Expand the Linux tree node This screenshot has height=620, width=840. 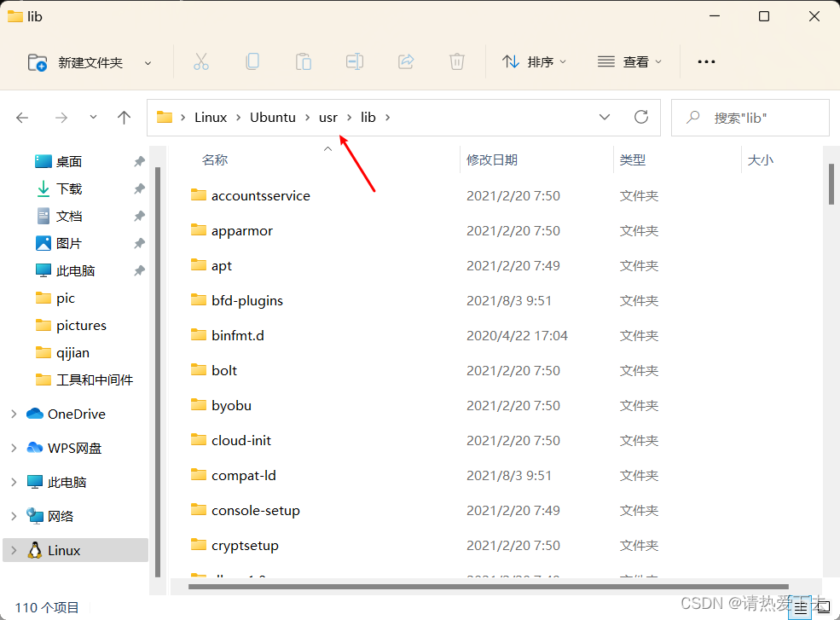[x=14, y=550]
